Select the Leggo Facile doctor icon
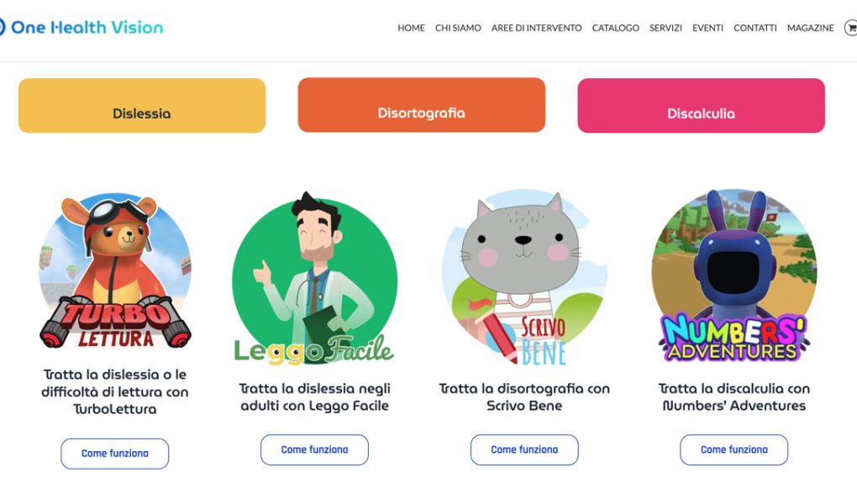The width and height of the screenshot is (857, 504). [x=314, y=278]
